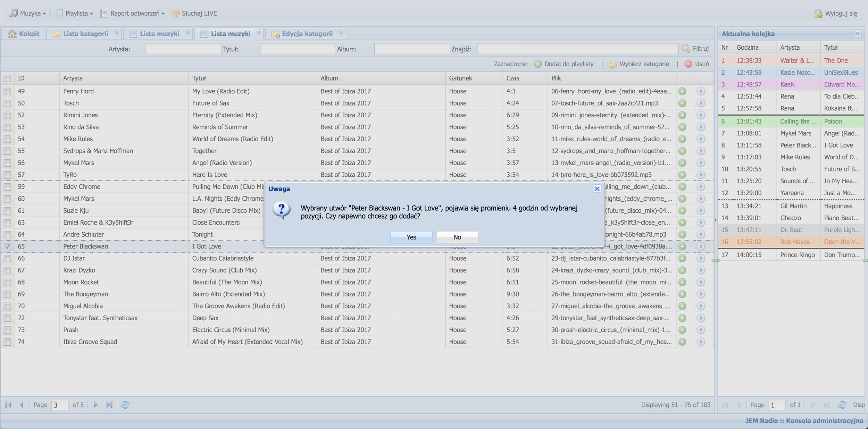Open the Edycja kategorii tab
The image size is (868, 429).
(303, 34)
